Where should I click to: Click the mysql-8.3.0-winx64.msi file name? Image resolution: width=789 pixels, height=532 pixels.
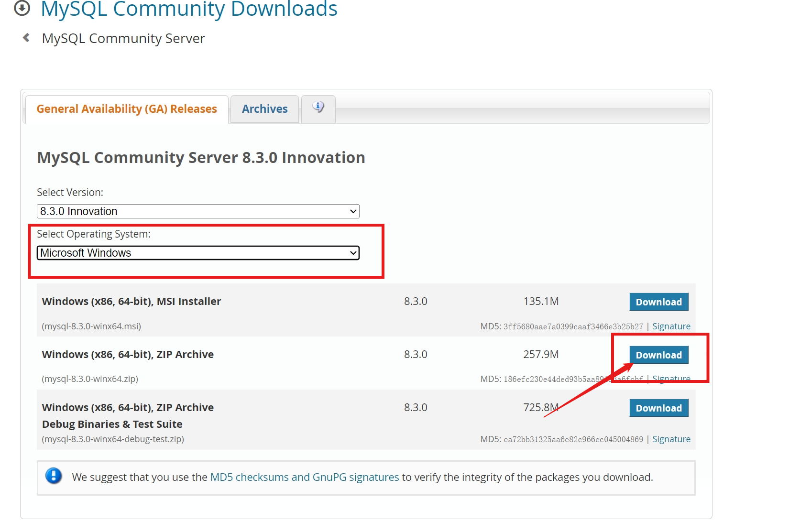pos(91,326)
